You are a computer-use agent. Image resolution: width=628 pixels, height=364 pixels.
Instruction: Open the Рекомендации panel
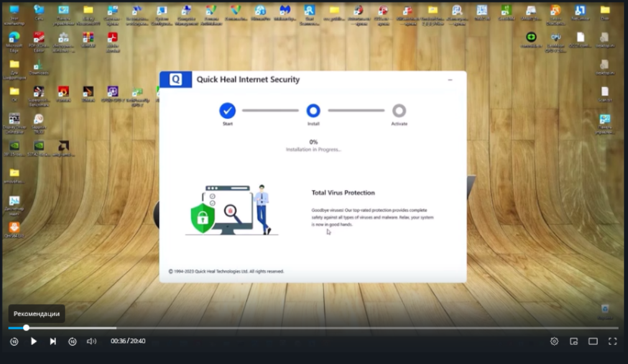click(37, 314)
